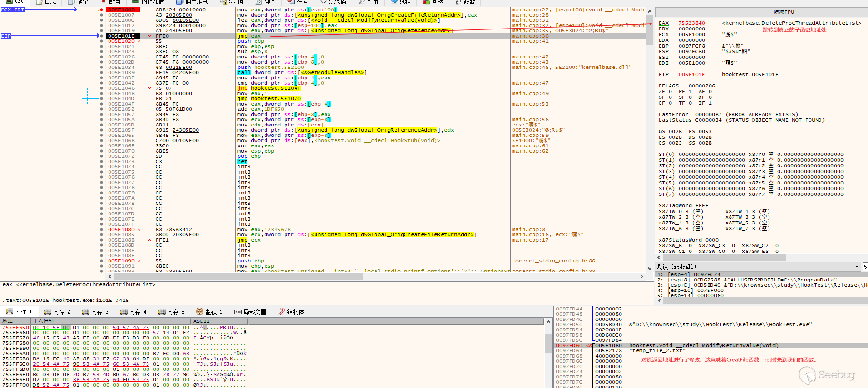Select the jne hooktest.5E104F instruction
This screenshot has width=868, height=388.
268,88
